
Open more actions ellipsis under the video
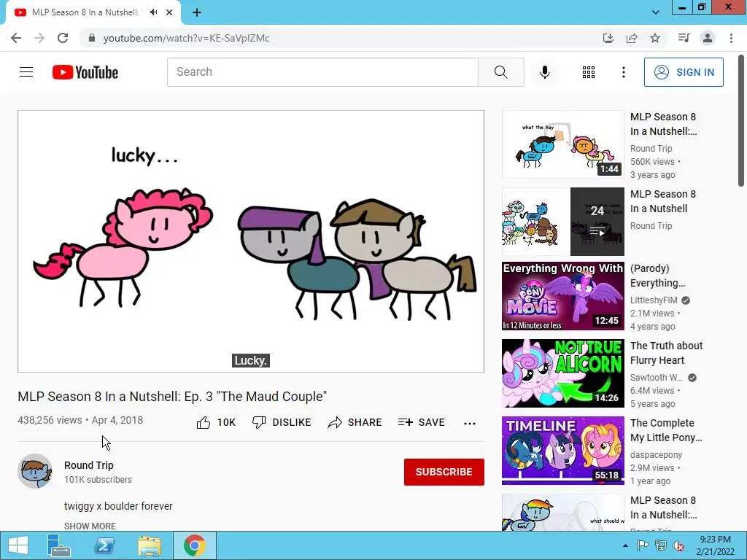(470, 423)
